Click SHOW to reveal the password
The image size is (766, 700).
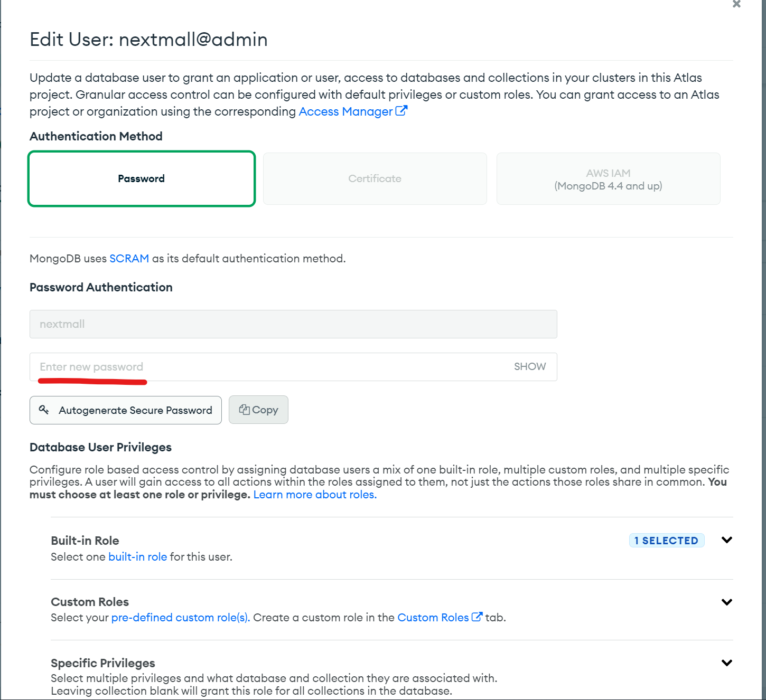click(x=530, y=366)
